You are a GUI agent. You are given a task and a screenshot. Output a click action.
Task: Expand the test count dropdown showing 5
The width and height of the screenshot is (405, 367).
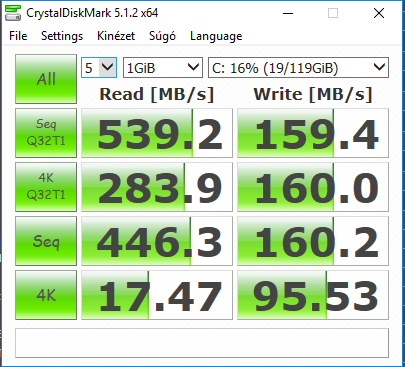99,68
